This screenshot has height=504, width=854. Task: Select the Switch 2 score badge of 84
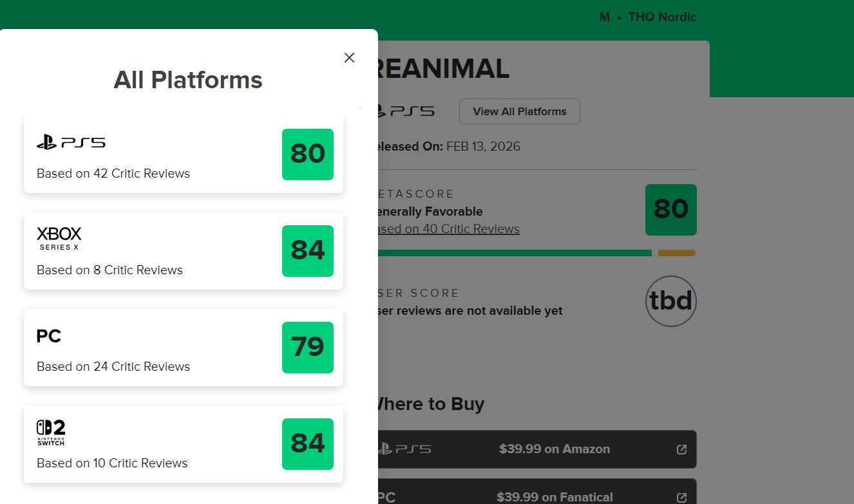point(307,444)
